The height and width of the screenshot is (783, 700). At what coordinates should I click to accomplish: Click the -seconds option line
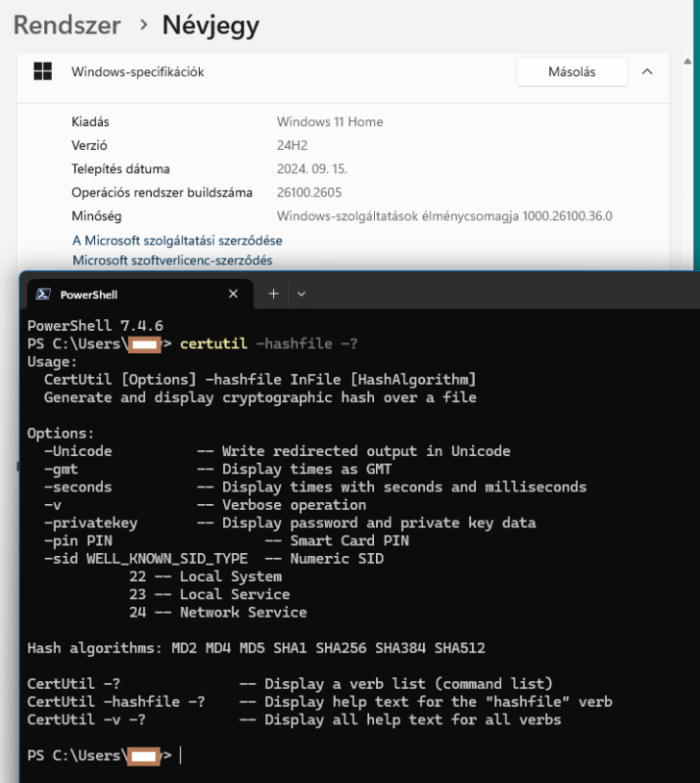point(315,486)
